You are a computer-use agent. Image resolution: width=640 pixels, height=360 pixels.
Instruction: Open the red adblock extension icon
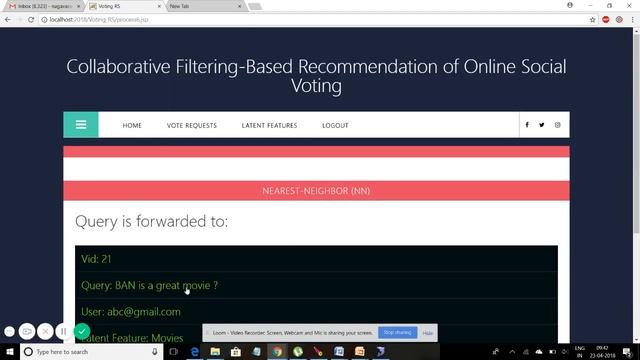pyautogui.click(x=606, y=20)
